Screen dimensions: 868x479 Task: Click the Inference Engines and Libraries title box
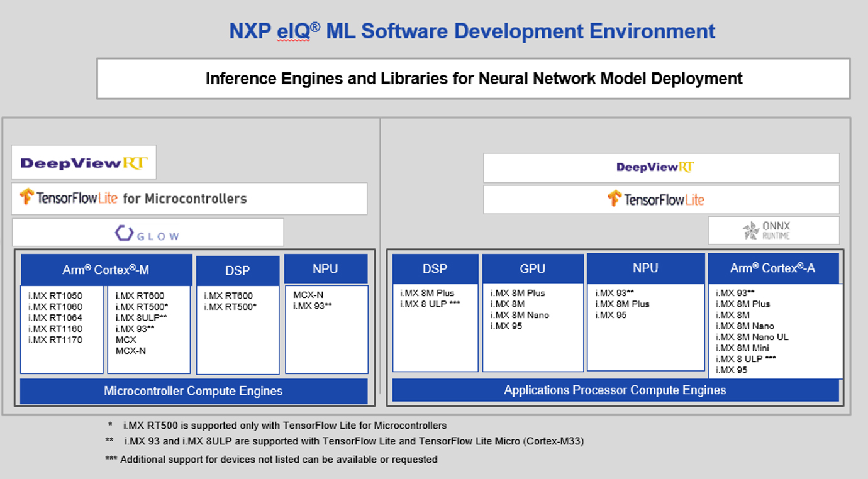click(473, 79)
